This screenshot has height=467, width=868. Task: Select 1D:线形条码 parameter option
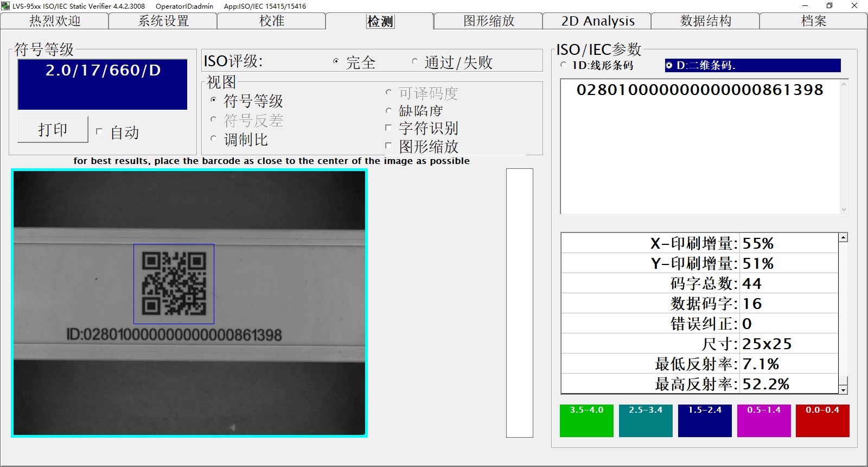point(564,65)
